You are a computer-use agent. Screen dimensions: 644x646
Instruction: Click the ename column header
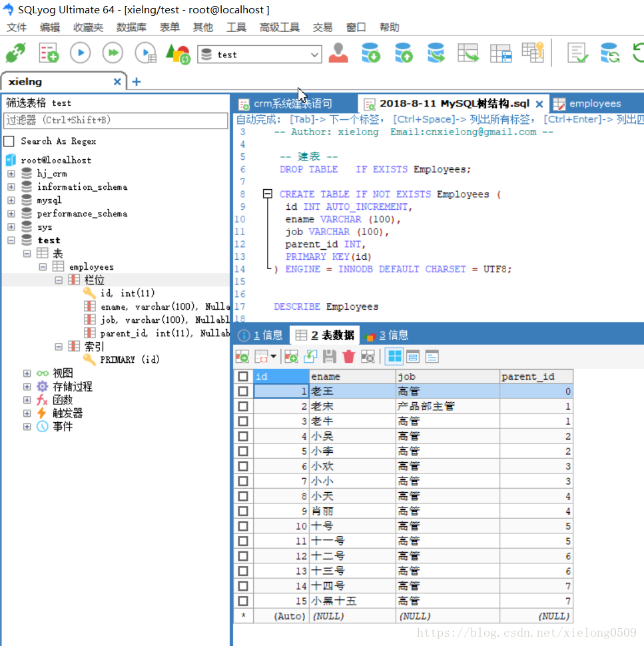point(352,376)
